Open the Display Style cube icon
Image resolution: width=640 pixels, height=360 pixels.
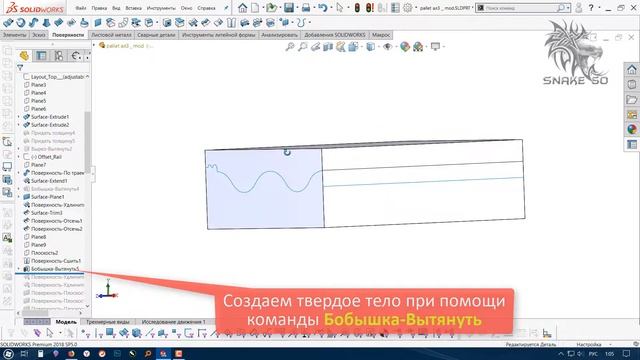(370, 47)
